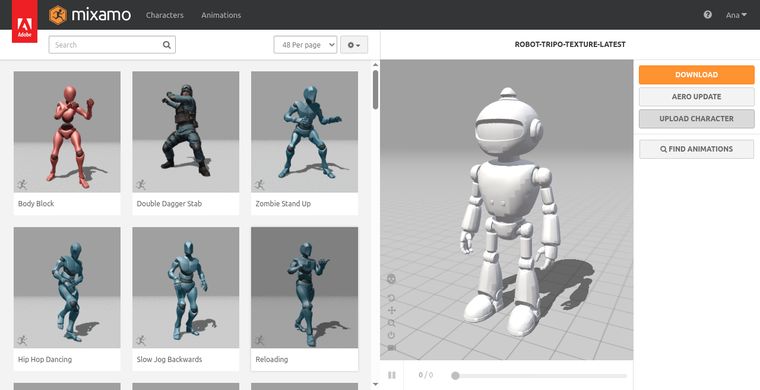Click the 0 / 0 frame counter
This screenshot has width=760, height=390.
(426, 375)
